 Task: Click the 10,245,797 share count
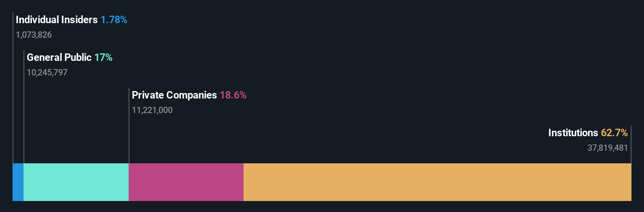(47, 73)
